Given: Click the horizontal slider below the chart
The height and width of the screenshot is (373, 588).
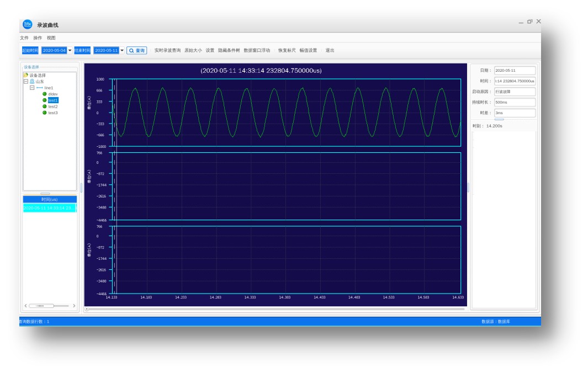Looking at the screenshot, I should click(x=276, y=310).
